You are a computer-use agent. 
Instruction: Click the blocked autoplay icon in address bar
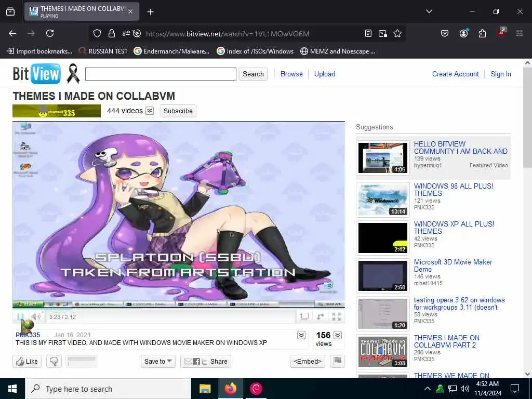[137, 33]
